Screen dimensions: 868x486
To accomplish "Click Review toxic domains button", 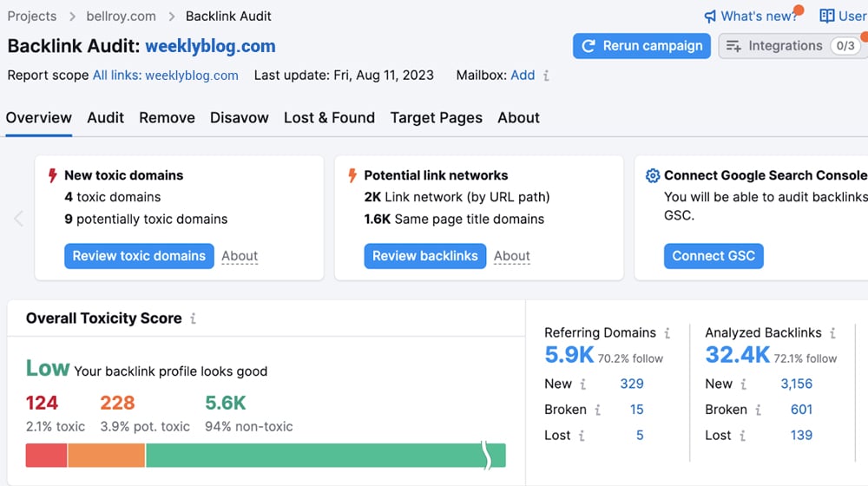I will pos(139,256).
